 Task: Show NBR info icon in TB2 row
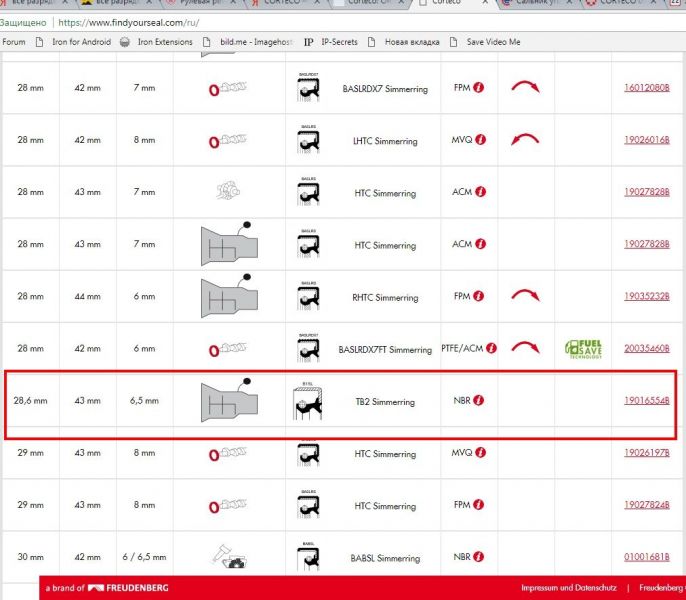pyautogui.click(x=479, y=400)
